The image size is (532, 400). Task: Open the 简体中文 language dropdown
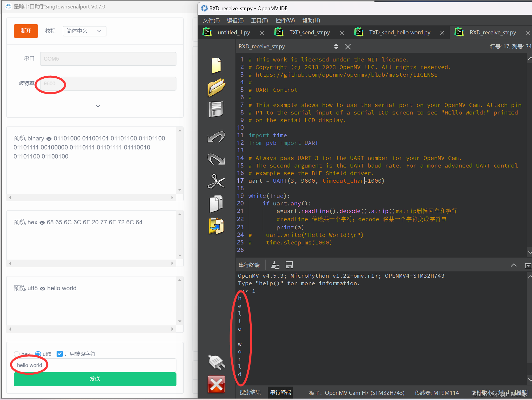(84, 31)
